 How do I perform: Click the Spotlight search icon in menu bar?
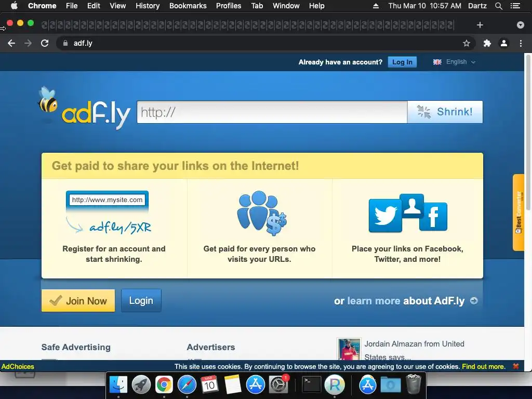click(x=498, y=6)
